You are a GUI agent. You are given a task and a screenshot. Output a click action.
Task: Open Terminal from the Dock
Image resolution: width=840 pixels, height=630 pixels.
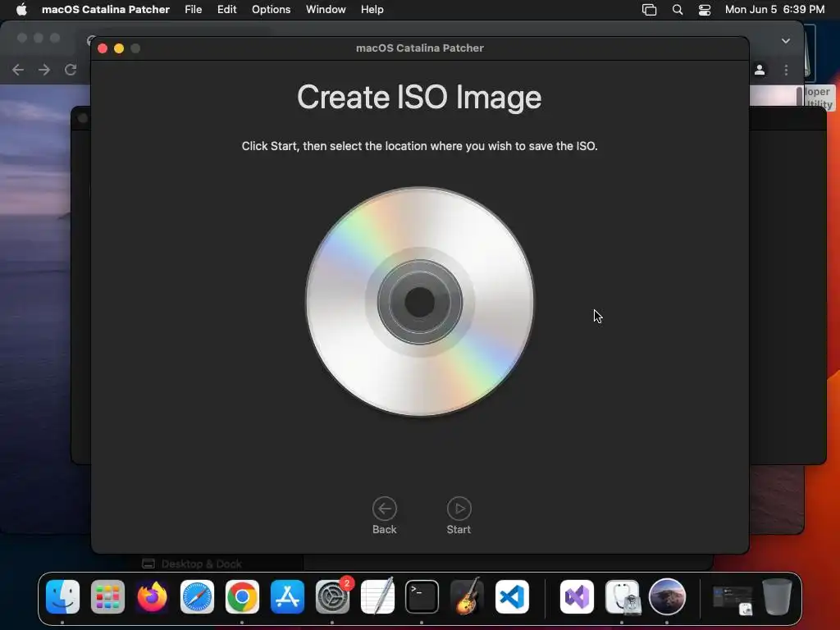point(422,597)
